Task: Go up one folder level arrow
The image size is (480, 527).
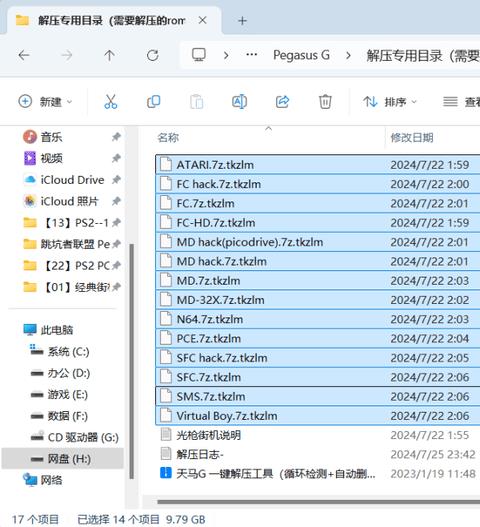Action: click(x=110, y=55)
